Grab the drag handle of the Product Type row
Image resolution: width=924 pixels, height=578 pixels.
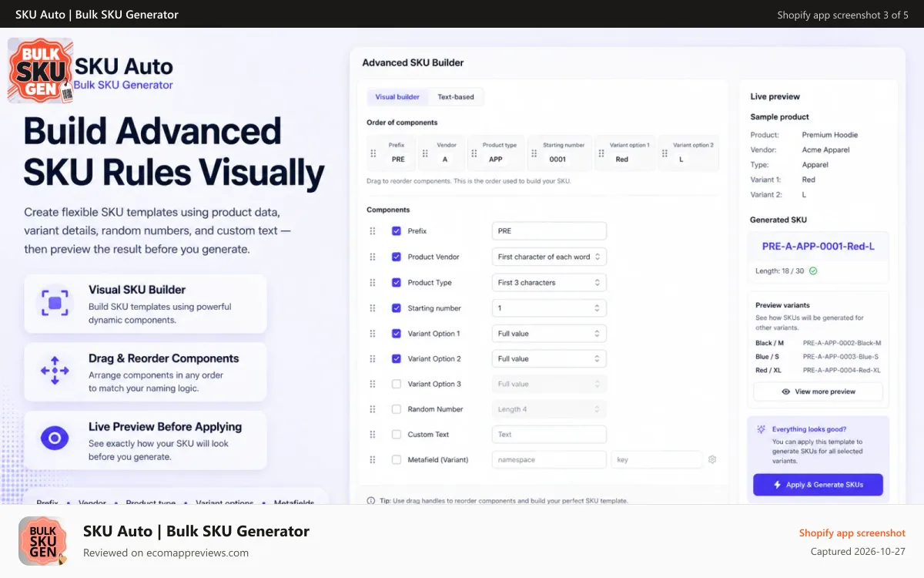point(373,283)
